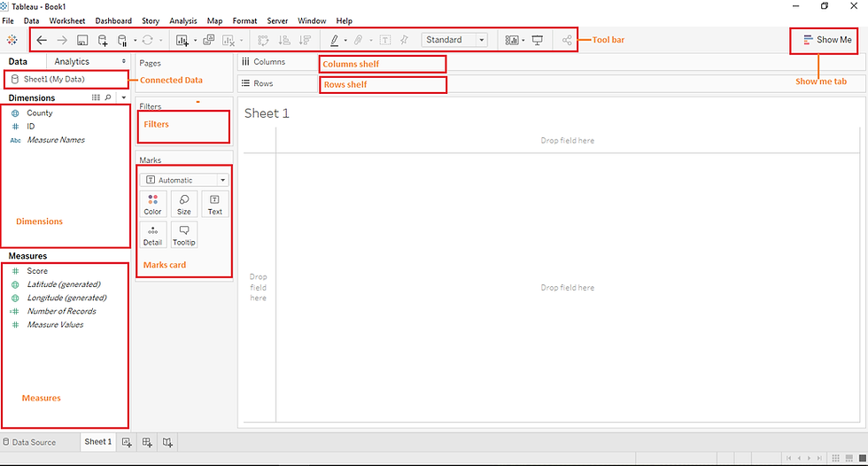Click the find field search icon
This screenshot has width=868, height=466.
pos(108,97)
